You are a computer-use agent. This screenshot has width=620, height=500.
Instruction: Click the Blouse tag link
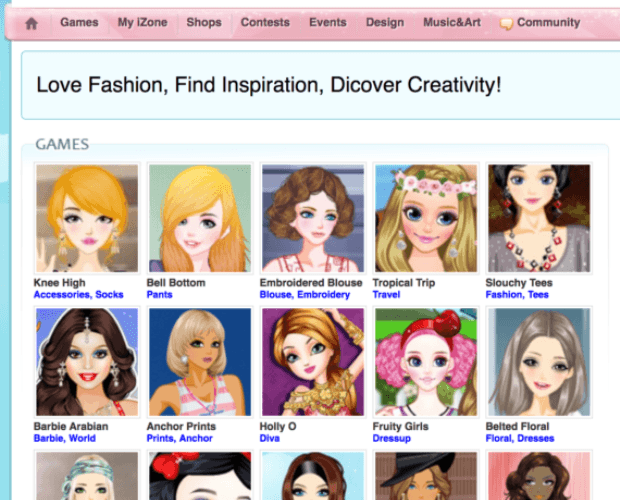pos(276,295)
